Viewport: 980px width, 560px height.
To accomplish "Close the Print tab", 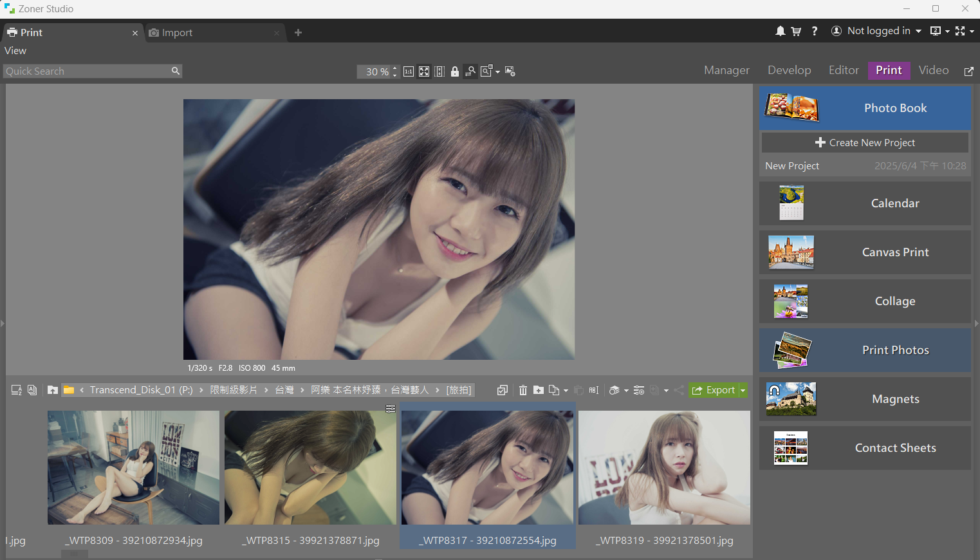I will pyautogui.click(x=135, y=33).
